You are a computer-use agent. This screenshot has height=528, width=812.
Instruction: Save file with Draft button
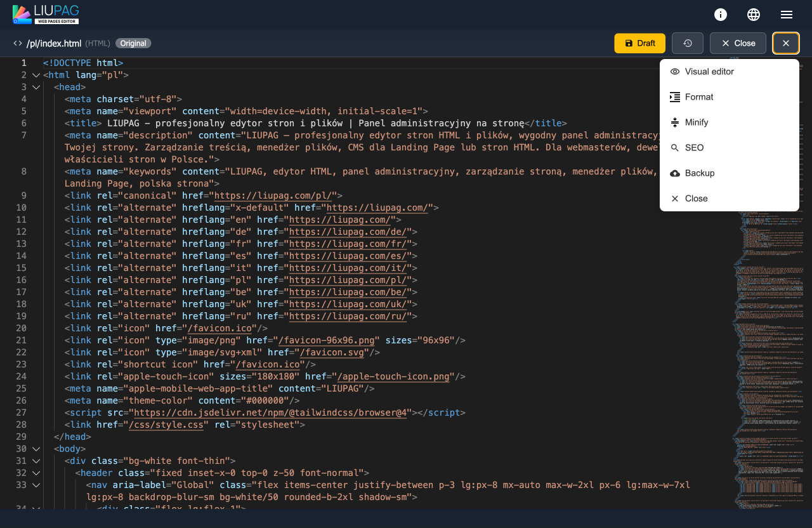pyautogui.click(x=639, y=43)
